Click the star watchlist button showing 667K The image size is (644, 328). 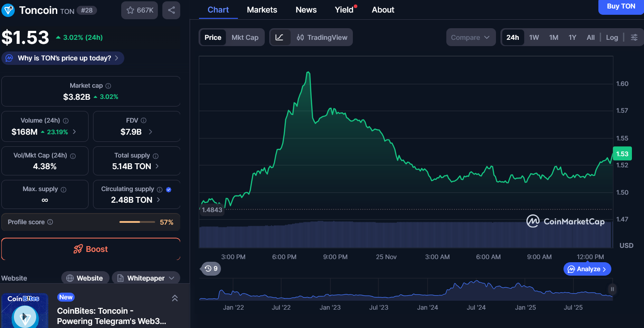click(x=140, y=10)
